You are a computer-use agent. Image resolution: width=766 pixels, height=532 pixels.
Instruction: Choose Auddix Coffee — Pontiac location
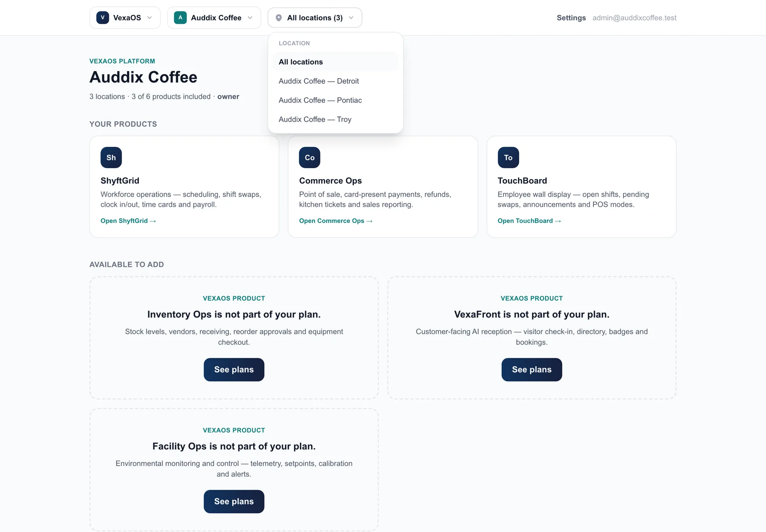click(335, 100)
